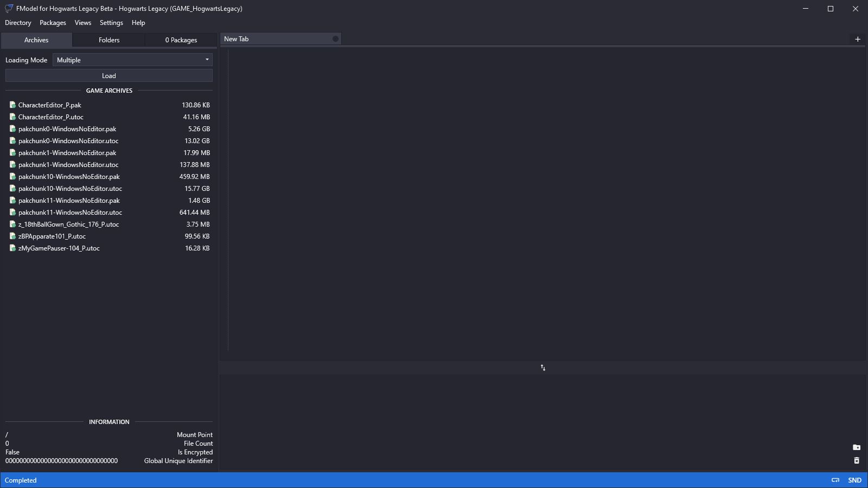
Task: Select pakchunk11-WindowsNoEditor.pak name
Action: 69,201
